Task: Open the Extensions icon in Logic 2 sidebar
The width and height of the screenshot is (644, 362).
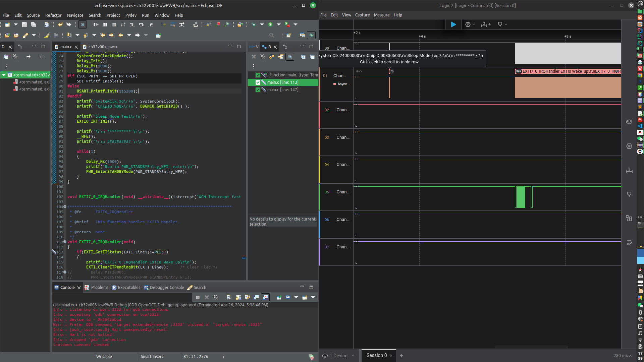Action: [x=629, y=218]
